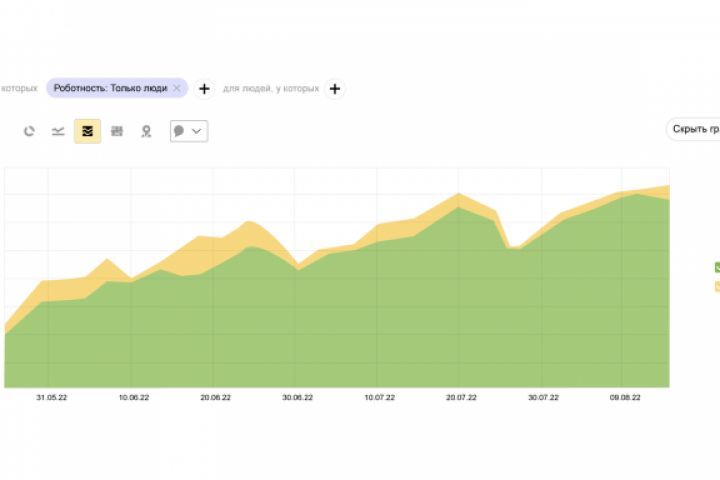This screenshot has height=480, width=720.
Task: Select the stacked area chart view
Action: point(87,131)
